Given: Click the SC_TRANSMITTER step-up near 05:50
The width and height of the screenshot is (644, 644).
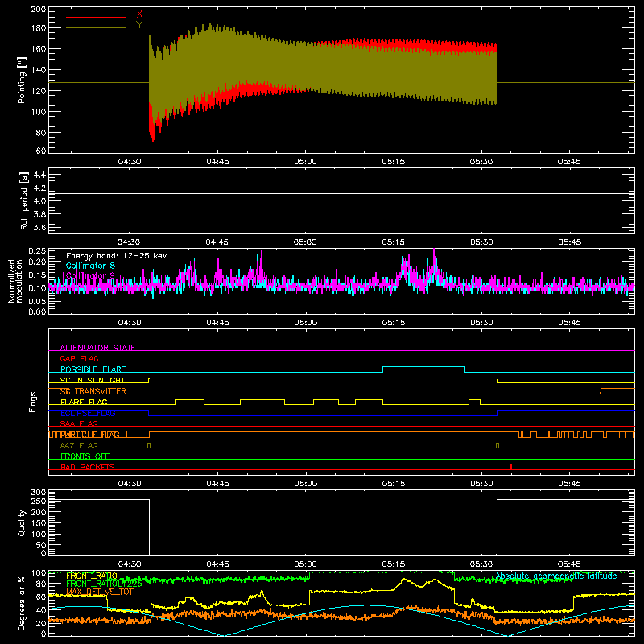Looking at the screenshot, I should click(x=601, y=391).
